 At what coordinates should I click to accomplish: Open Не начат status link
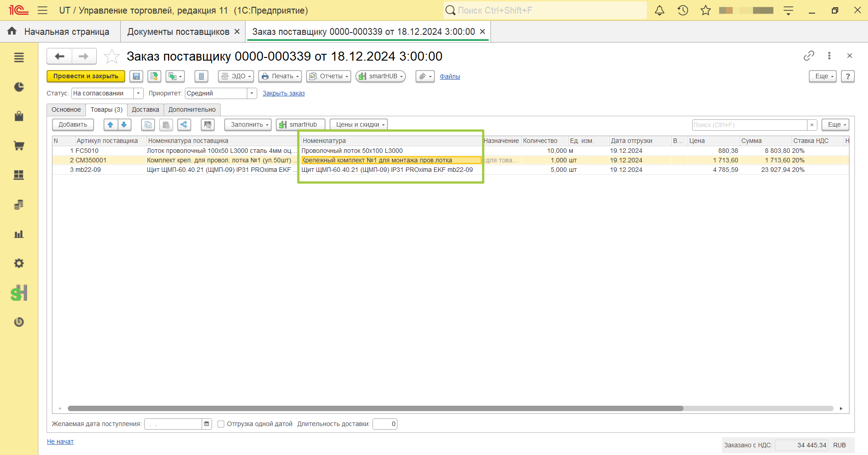point(60,441)
